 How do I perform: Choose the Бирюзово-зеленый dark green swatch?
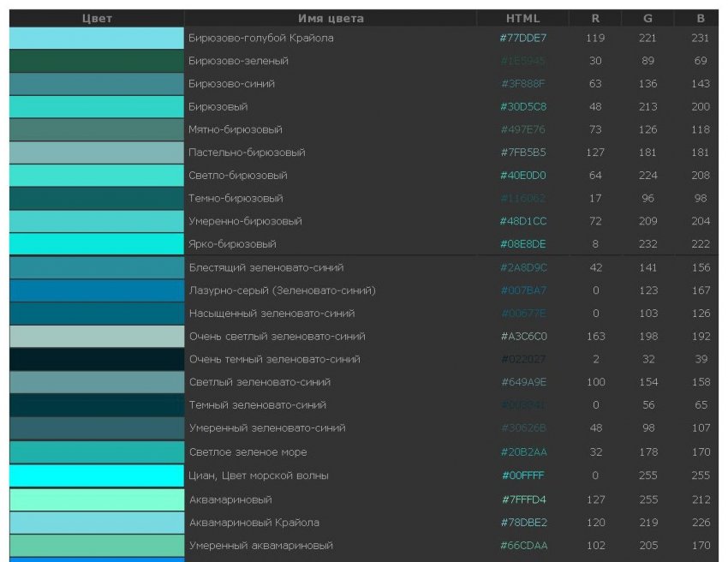(97, 61)
